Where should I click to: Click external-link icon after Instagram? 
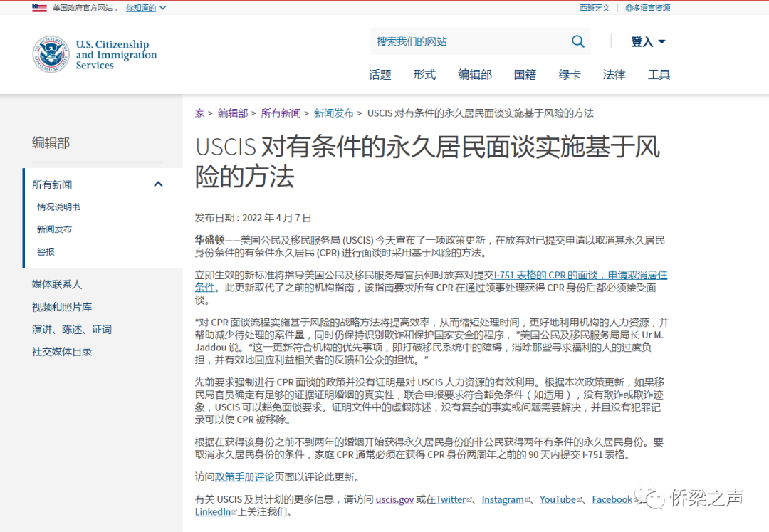(527, 500)
